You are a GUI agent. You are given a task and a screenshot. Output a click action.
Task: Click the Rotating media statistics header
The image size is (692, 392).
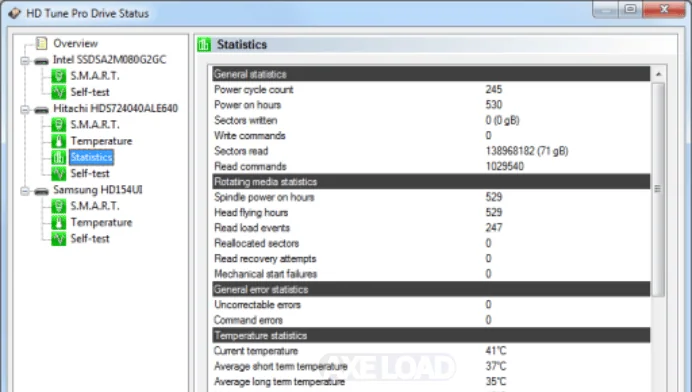[431, 182]
